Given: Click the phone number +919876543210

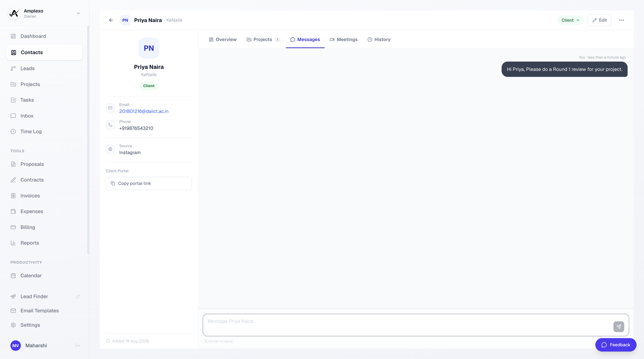Looking at the screenshot, I should click(136, 128).
